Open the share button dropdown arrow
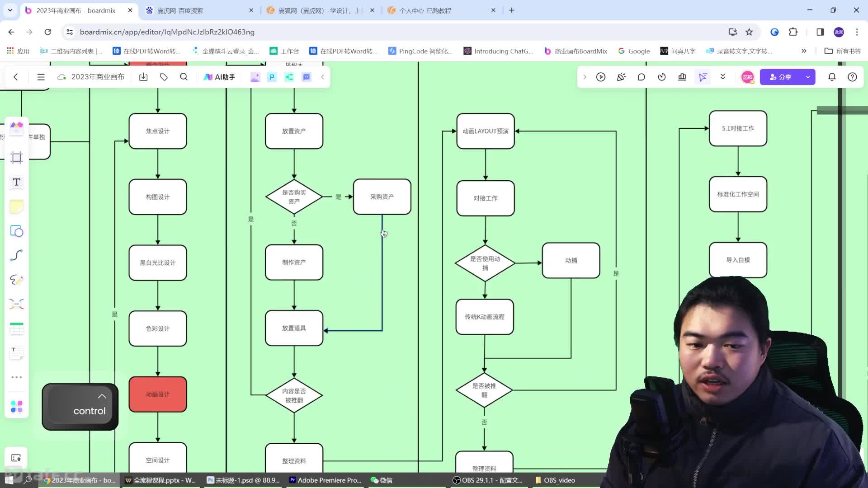This screenshot has width=868, height=488. pos(808,77)
